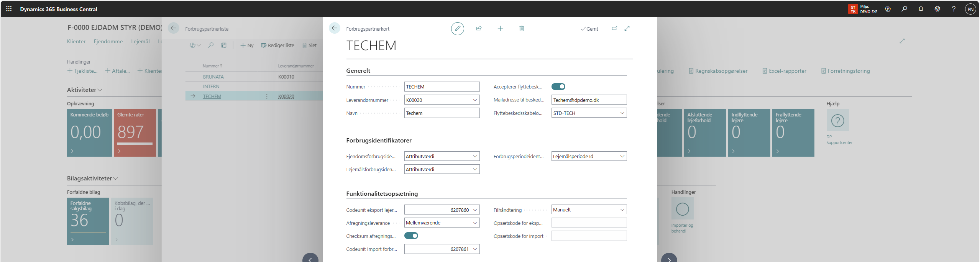Viewport: 980px width, 262px height.
Task: Open the Kommende beløb tile
Action: click(89, 133)
